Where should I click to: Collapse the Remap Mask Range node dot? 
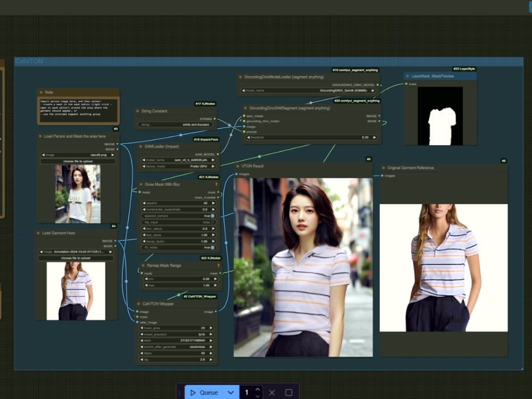tap(143, 265)
